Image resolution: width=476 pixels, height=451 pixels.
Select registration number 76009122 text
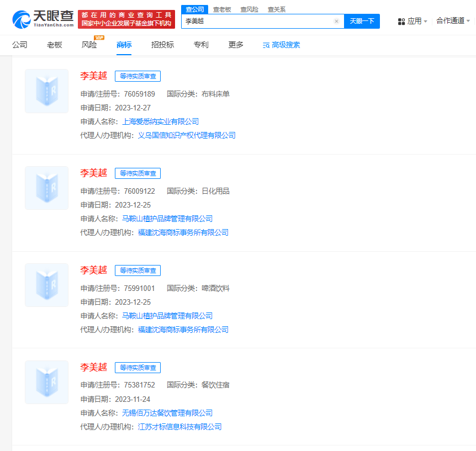click(x=139, y=191)
